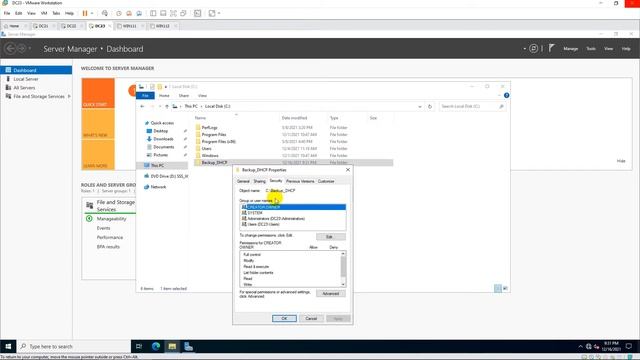Select the Windows folder row
The width and height of the screenshot is (640, 360).
click(x=293, y=156)
